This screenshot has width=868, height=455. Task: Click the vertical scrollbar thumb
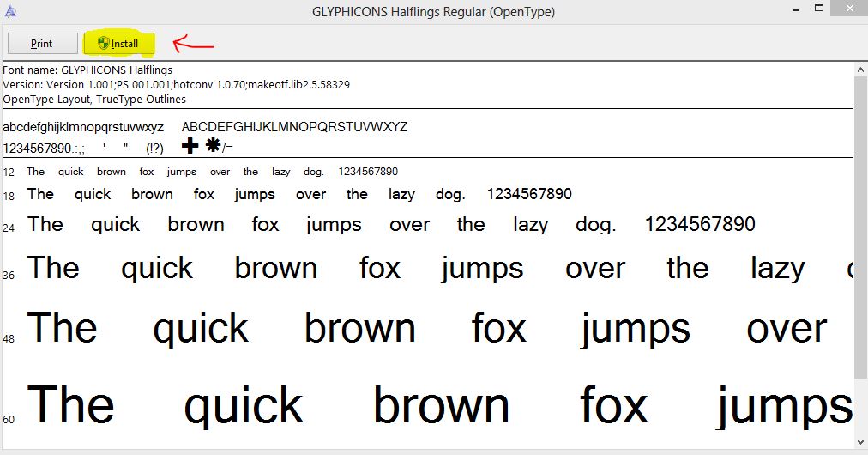tap(860, 227)
